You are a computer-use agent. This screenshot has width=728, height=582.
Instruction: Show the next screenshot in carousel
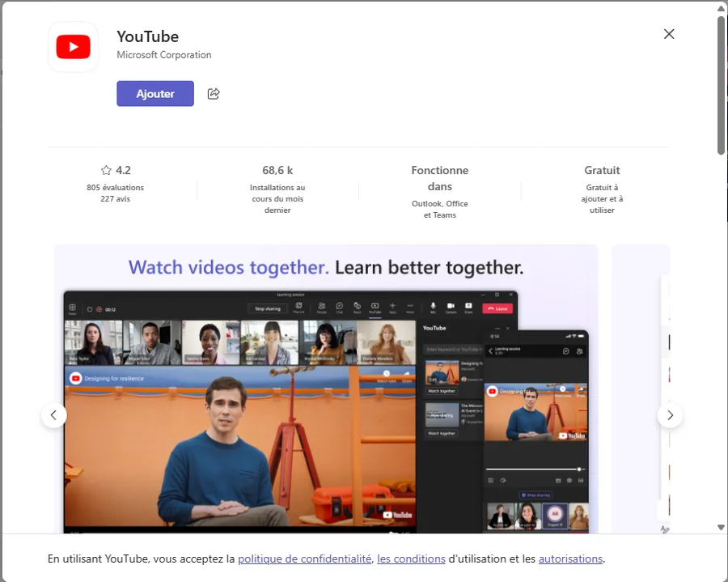point(670,415)
